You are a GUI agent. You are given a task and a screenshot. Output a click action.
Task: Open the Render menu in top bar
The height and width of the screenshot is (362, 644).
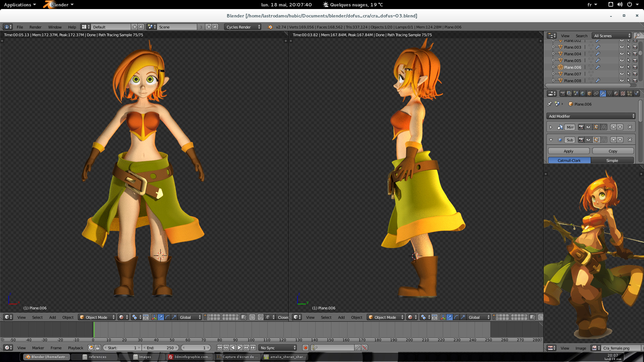pos(35,27)
